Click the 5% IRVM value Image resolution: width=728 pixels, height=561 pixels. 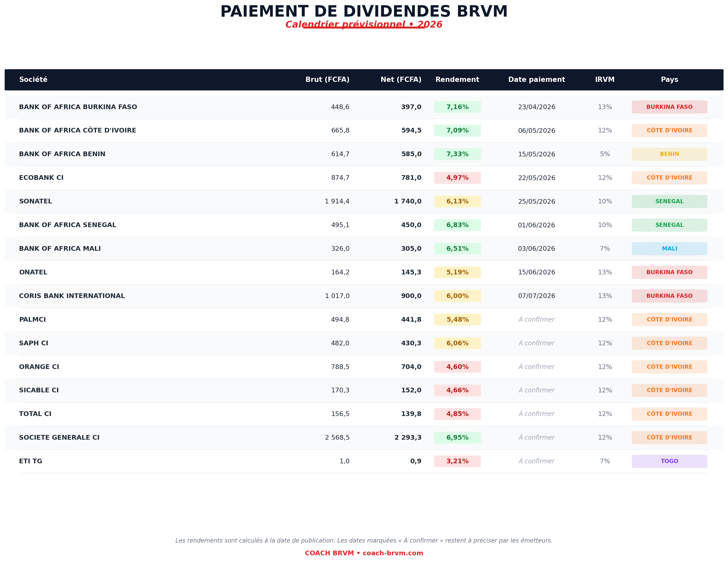click(605, 154)
